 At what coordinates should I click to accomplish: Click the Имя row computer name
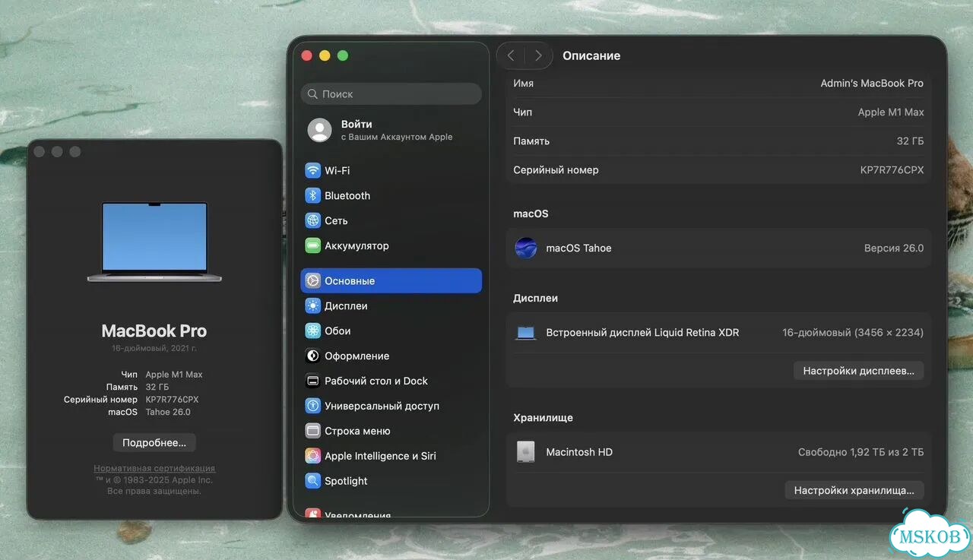pos(718,84)
